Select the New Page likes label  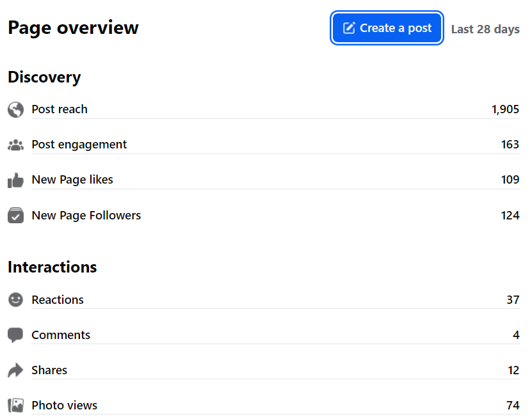click(72, 180)
